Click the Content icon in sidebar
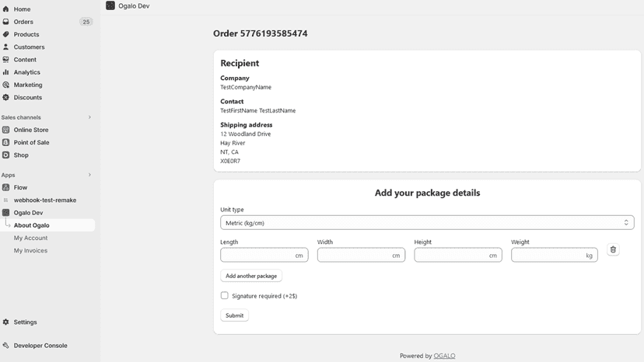 [5, 60]
